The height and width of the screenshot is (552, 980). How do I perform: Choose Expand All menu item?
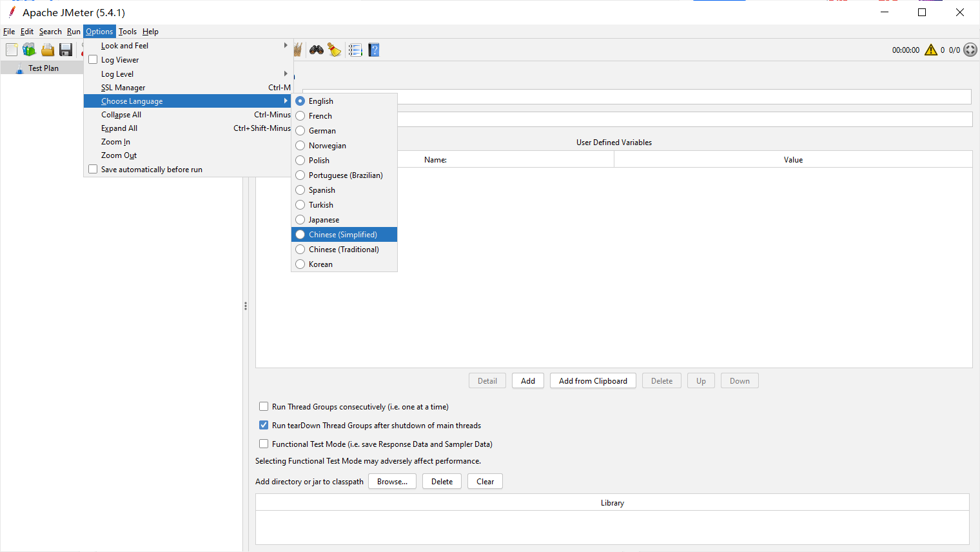[188, 128]
